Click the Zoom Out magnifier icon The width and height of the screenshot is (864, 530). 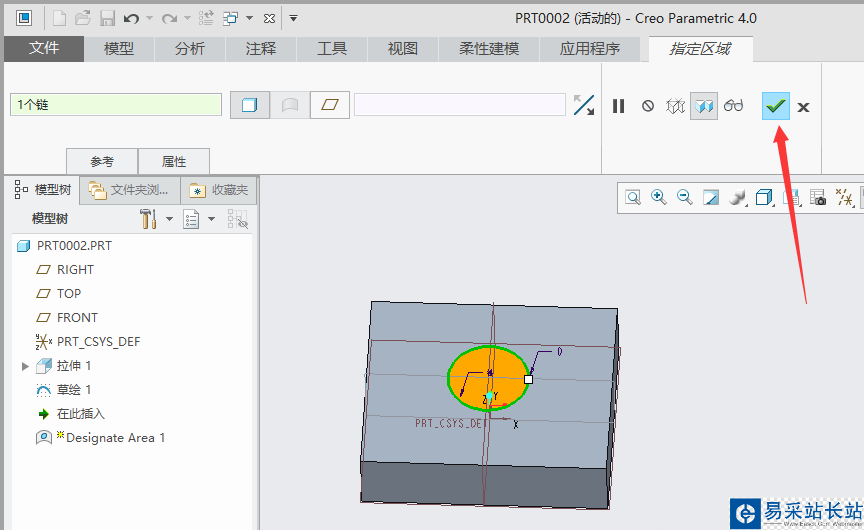point(685,197)
